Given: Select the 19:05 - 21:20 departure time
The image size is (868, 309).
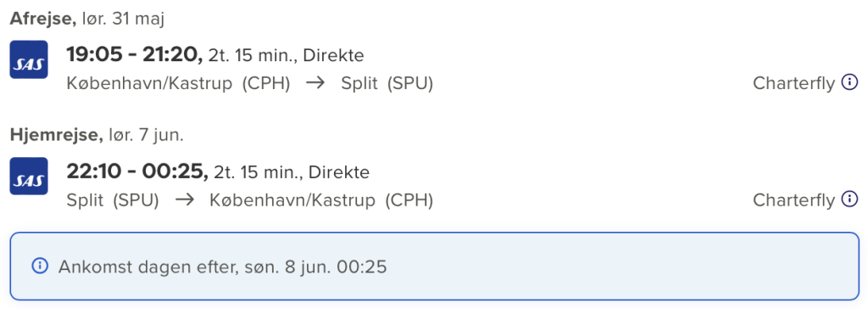Looking at the screenshot, I should click(135, 55).
